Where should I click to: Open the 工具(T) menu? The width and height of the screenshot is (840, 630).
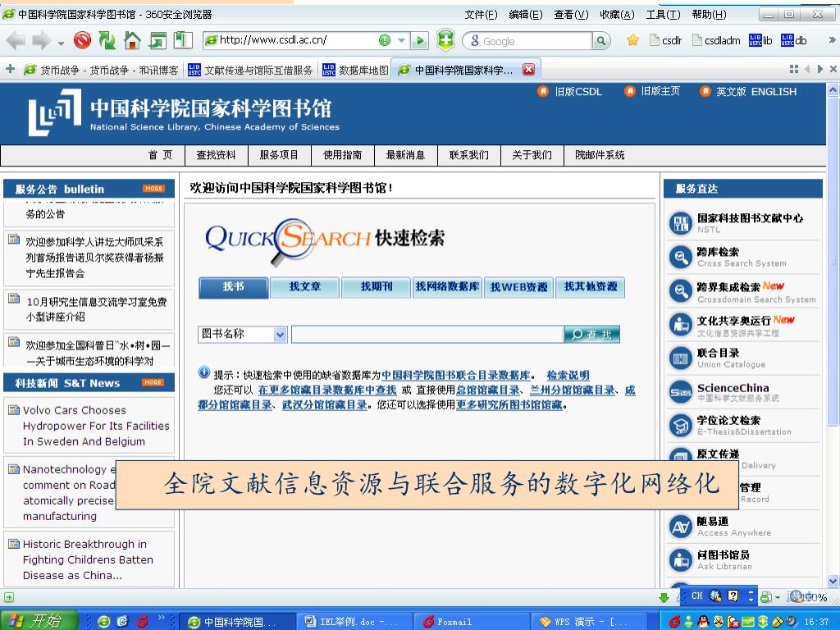pos(663,15)
